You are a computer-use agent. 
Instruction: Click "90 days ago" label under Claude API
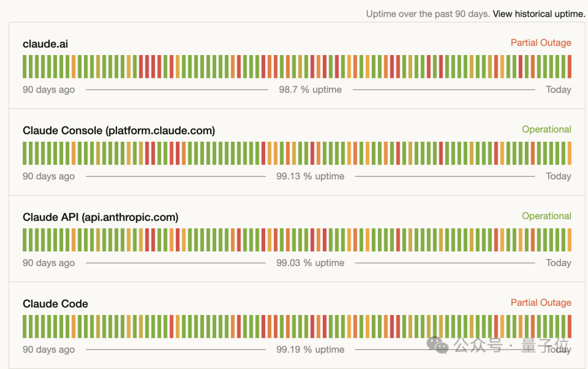(49, 263)
